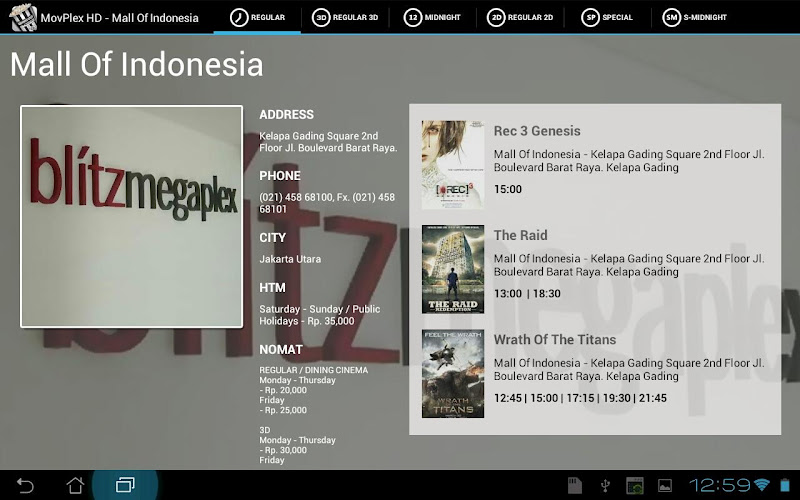Tap the Android Back button

coord(25,485)
